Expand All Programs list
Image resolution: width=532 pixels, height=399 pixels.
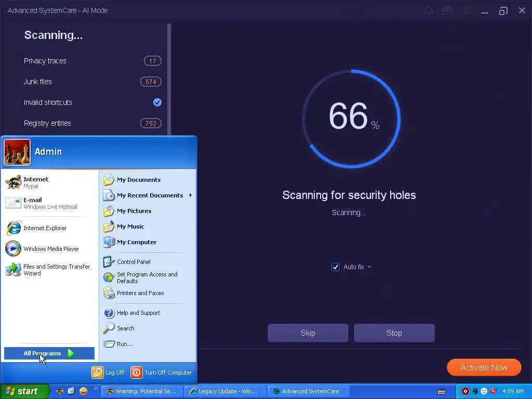click(49, 353)
